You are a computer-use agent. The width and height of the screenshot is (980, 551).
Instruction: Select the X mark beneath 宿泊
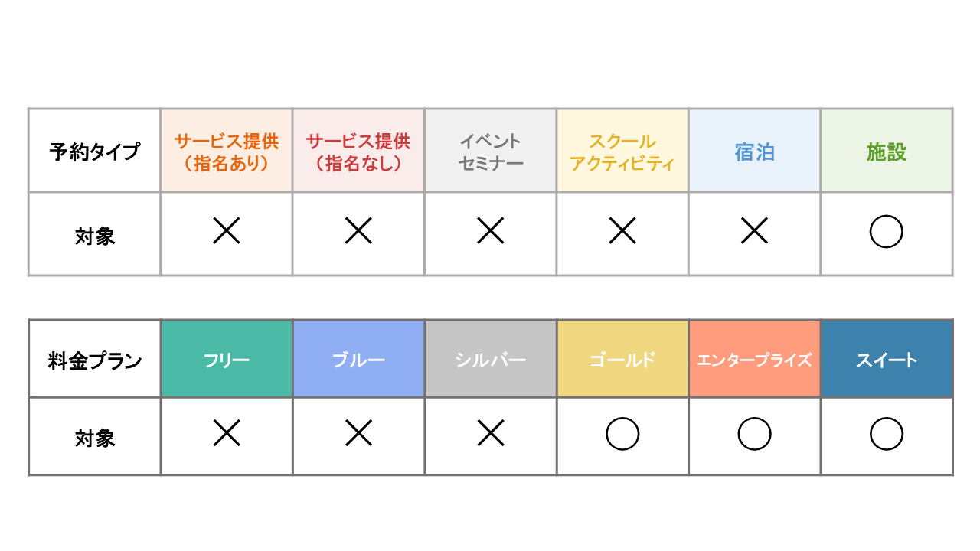coord(754,231)
